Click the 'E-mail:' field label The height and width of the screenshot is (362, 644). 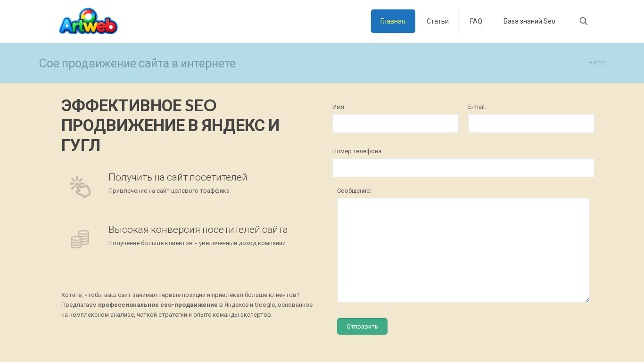pyautogui.click(x=477, y=107)
